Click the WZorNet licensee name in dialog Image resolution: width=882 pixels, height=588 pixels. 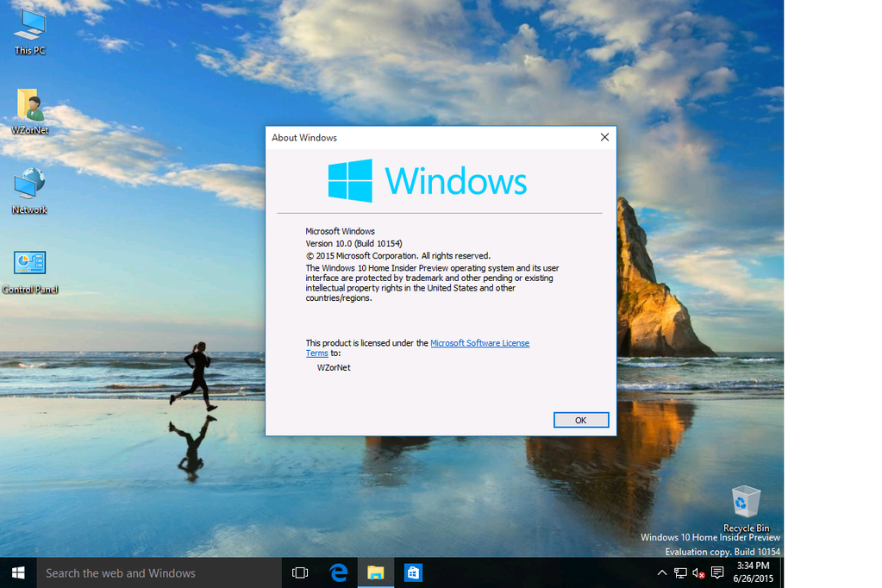(x=334, y=367)
